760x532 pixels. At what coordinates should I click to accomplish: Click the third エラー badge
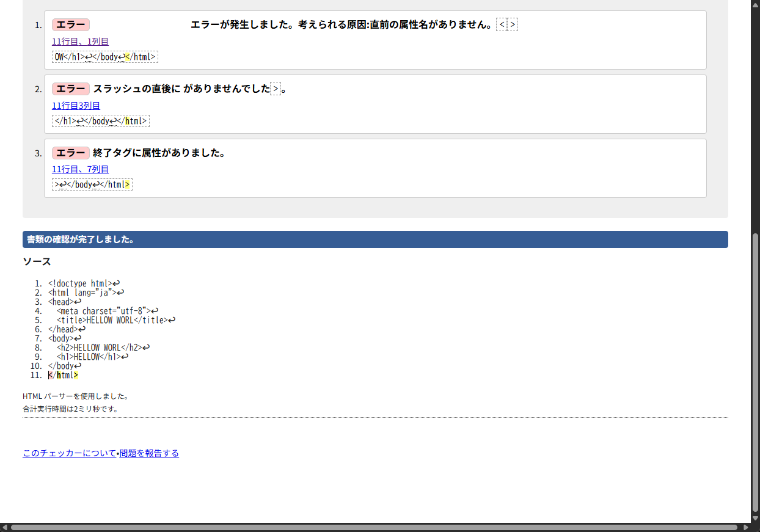70,153
